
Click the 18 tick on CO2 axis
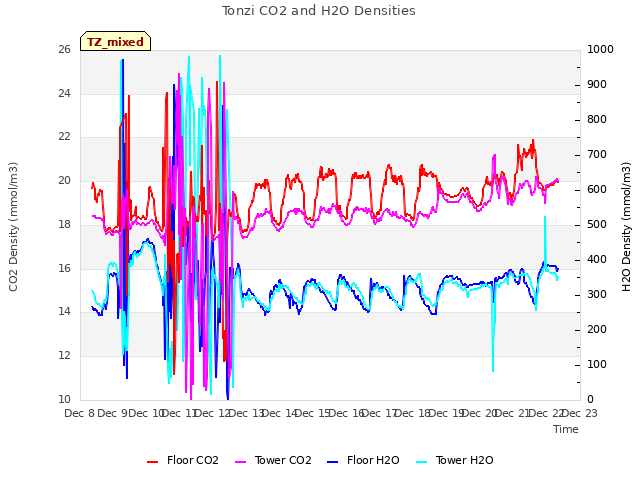[64, 224]
